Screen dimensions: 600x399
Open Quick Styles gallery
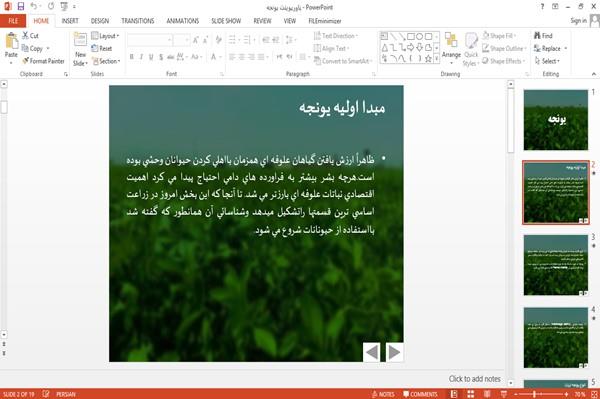point(471,49)
